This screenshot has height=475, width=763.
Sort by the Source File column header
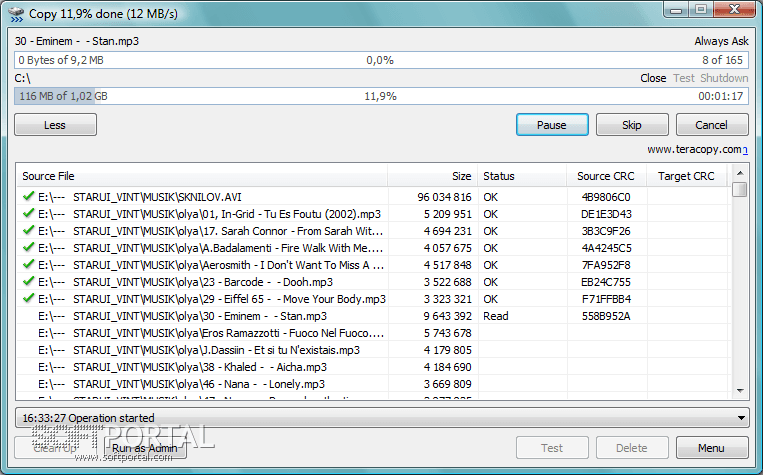coord(202,176)
